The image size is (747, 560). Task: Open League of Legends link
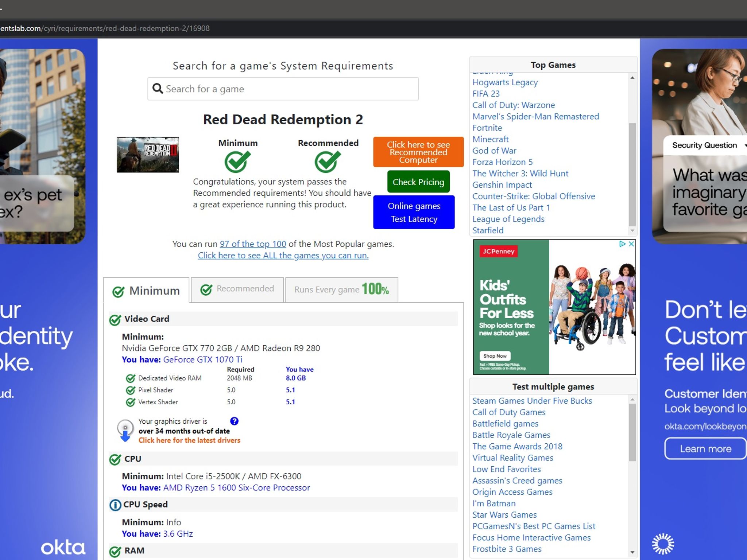[508, 219]
